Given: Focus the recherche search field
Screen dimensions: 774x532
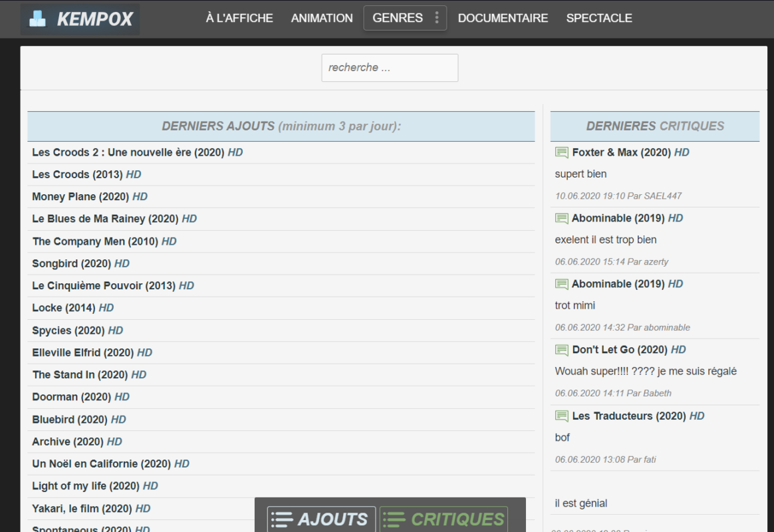Looking at the screenshot, I should [x=390, y=68].
